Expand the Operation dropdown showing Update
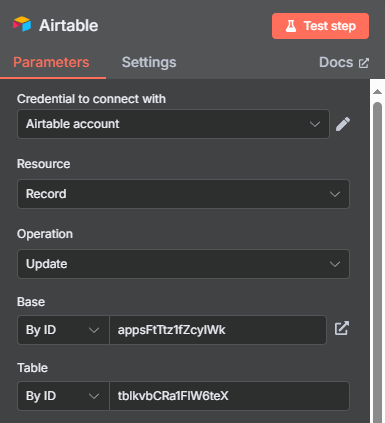 [x=183, y=264]
